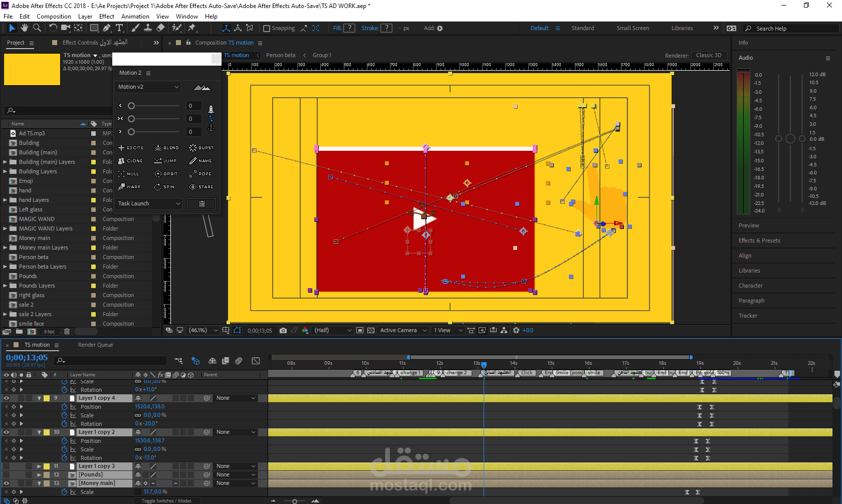Screen dimensions: 842x504
Task: Enable the Snapping checkbox
Action: (x=267, y=29)
